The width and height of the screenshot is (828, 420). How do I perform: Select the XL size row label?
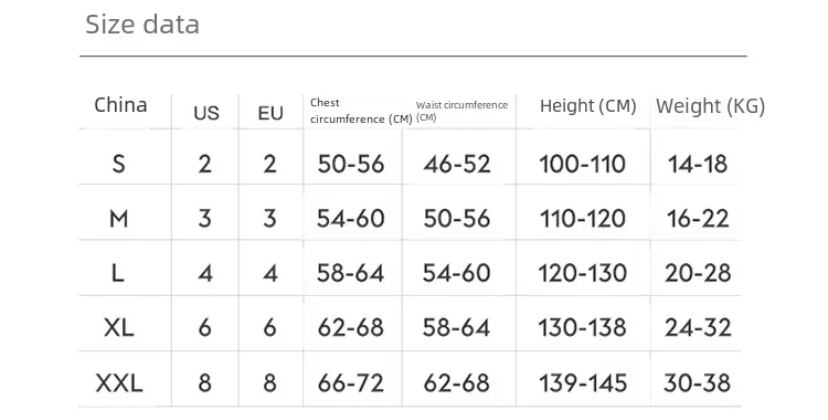click(119, 328)
